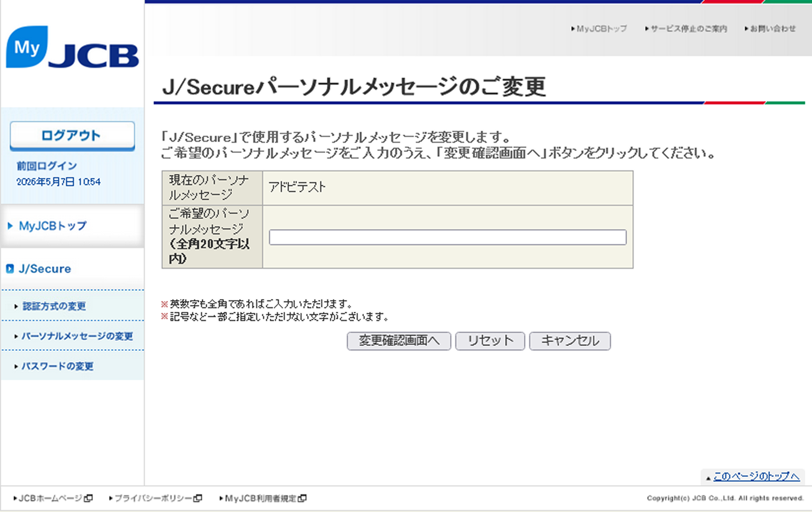Image resolution: width=812 pixels, height=512 pixels.
Task: Click the ログアウト button
Action: point(72,136)
